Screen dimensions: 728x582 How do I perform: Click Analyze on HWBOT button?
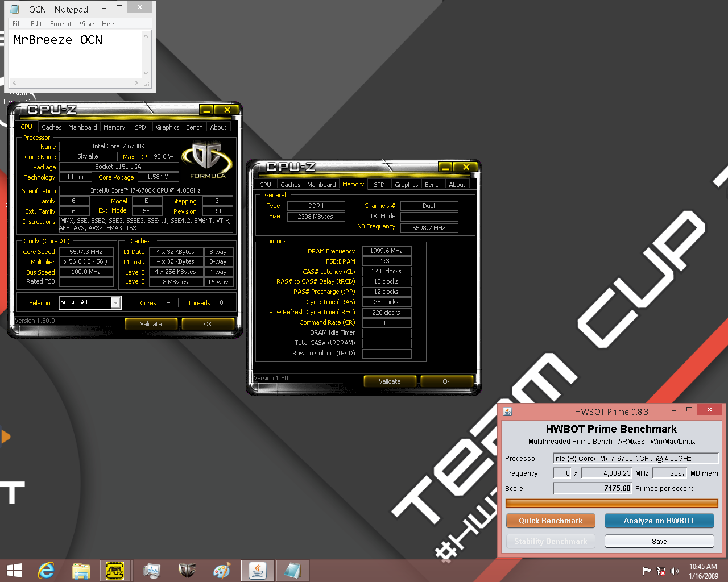(x=659, y=521)
